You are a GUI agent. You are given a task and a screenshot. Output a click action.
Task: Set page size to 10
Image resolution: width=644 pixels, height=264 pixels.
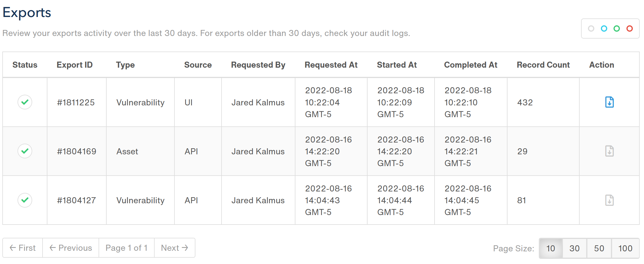coord(551,248)
